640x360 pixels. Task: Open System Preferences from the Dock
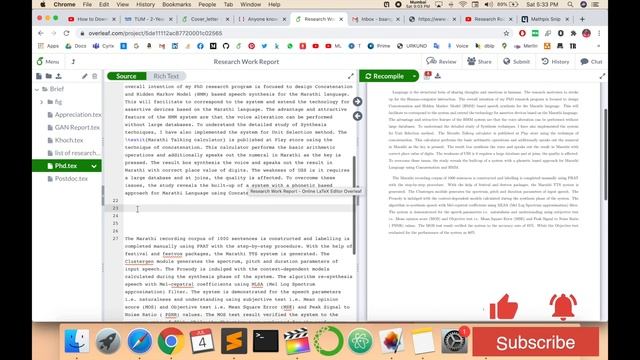tap(454, 341)
